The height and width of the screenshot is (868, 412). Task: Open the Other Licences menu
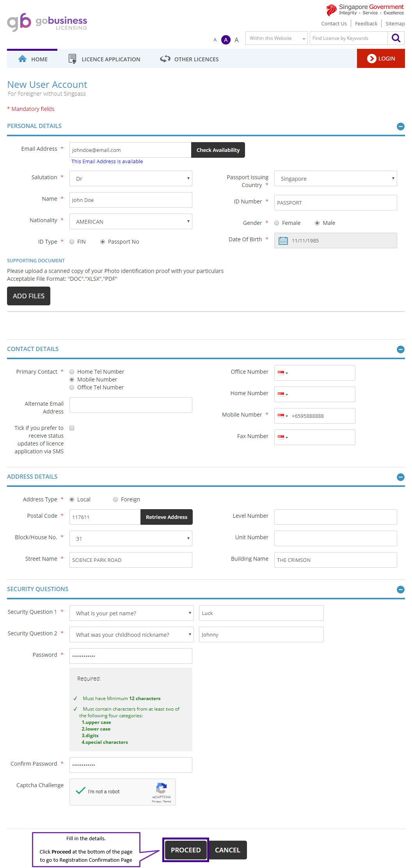click(189, 59)
